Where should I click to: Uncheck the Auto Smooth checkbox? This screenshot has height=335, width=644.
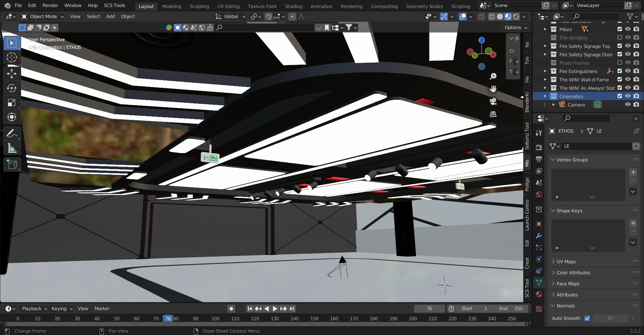tap(587, 318)
